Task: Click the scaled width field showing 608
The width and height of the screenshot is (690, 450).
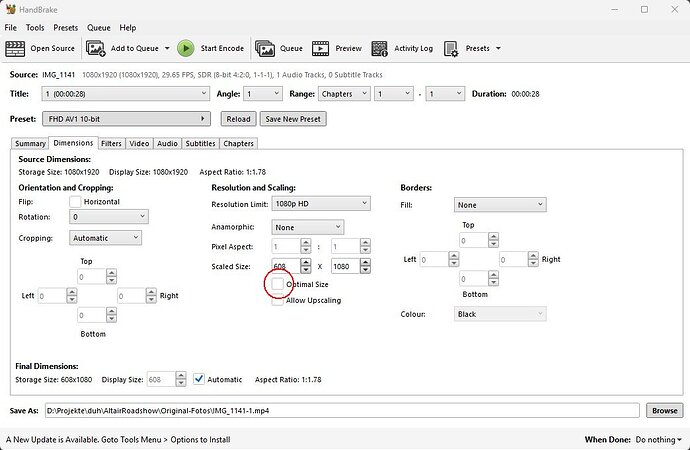Action: pos(286,266)
